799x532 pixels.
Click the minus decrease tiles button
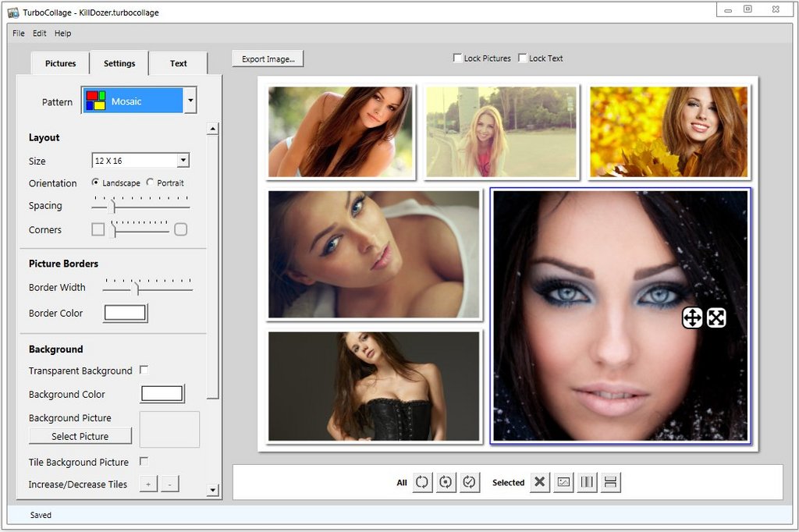click(169, 484)
